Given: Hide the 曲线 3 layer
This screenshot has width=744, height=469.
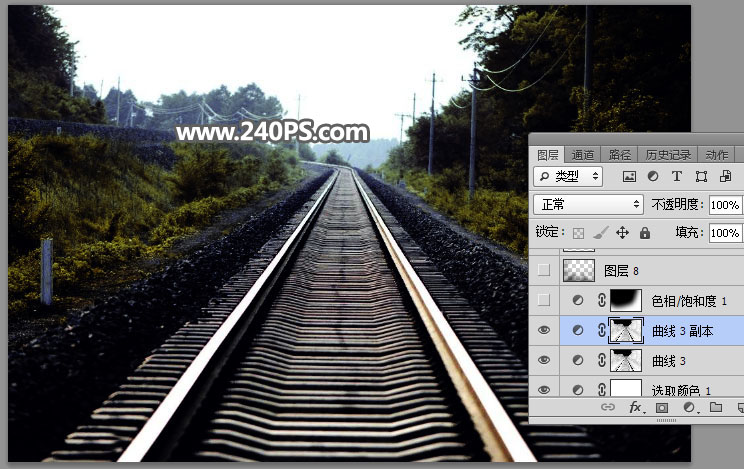Looking at the screenshot, I should click(544, 360).
